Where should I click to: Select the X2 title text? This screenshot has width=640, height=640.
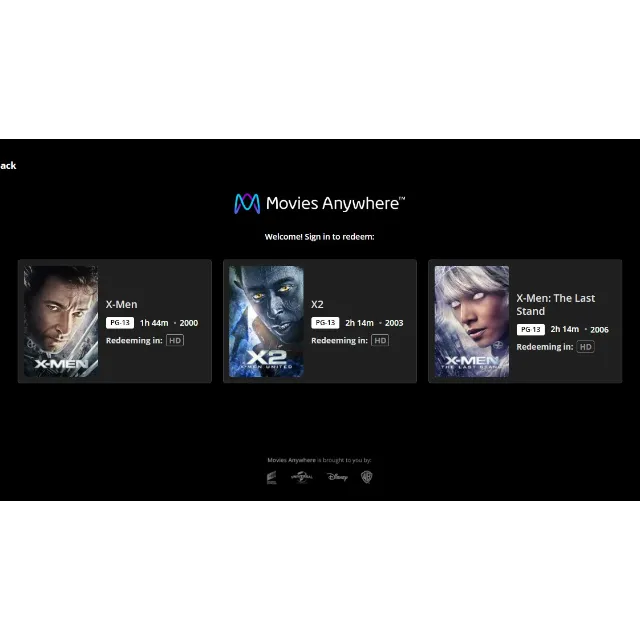click(x=317, y=304)
